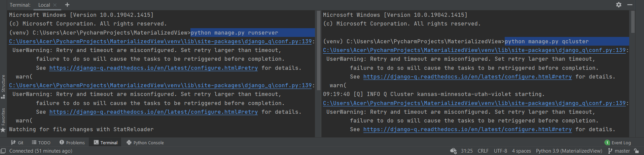Click the 'Connected (51 minutes ago)' status message
The image size is (644, 155).
(x=41, y=151)
